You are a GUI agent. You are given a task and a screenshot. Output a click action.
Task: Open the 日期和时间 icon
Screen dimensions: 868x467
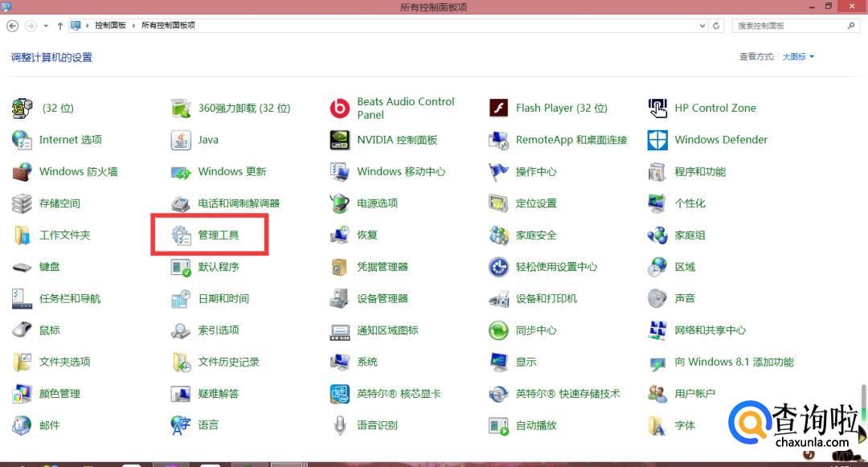click(181, 299)
